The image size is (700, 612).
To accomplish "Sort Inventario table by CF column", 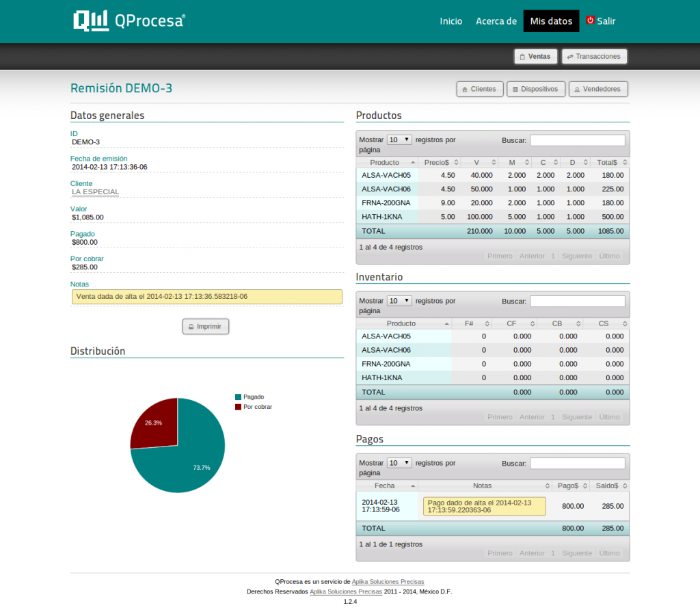I will click(515, 324).
